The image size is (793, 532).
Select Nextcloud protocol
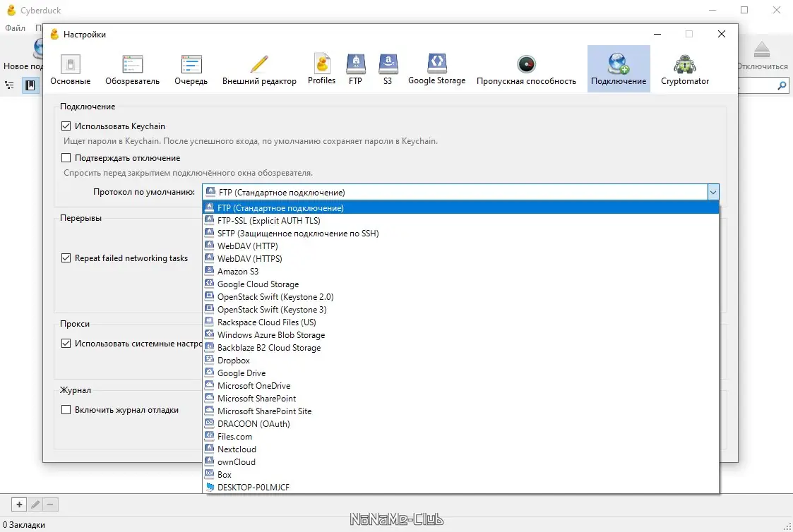460,449
